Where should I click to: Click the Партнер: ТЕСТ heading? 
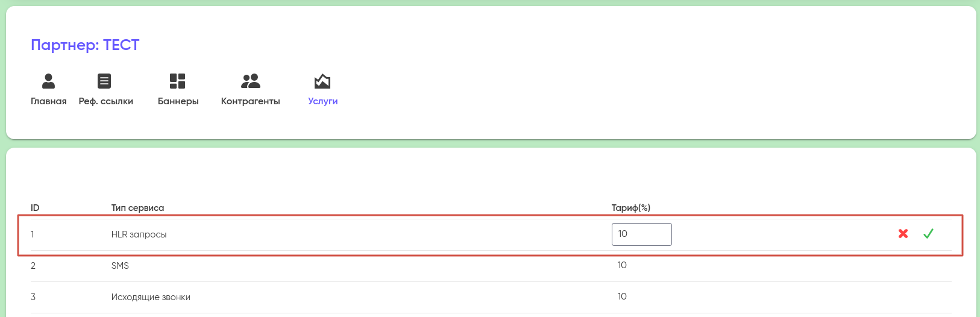[85, 45]
